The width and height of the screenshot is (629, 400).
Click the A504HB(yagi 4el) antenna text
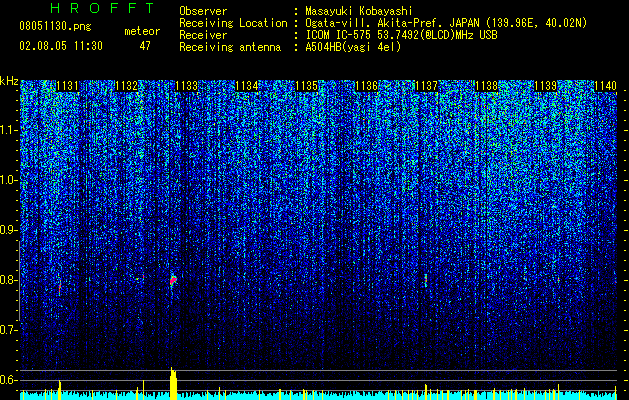[353, 47]
